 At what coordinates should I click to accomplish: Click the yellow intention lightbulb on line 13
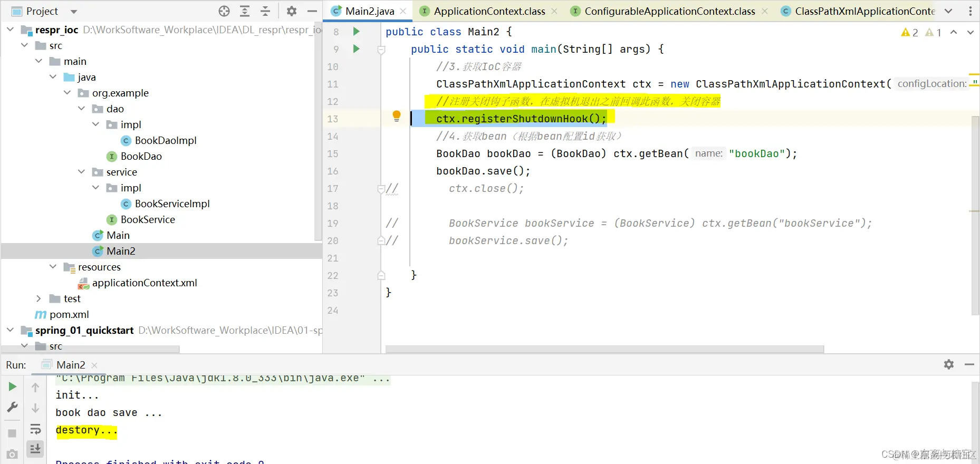[397, 117]
